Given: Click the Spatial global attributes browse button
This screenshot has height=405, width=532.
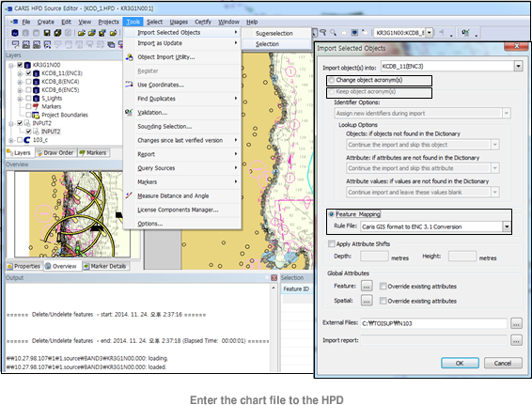Looking at the screenshot, I should [x=367, y=301].
